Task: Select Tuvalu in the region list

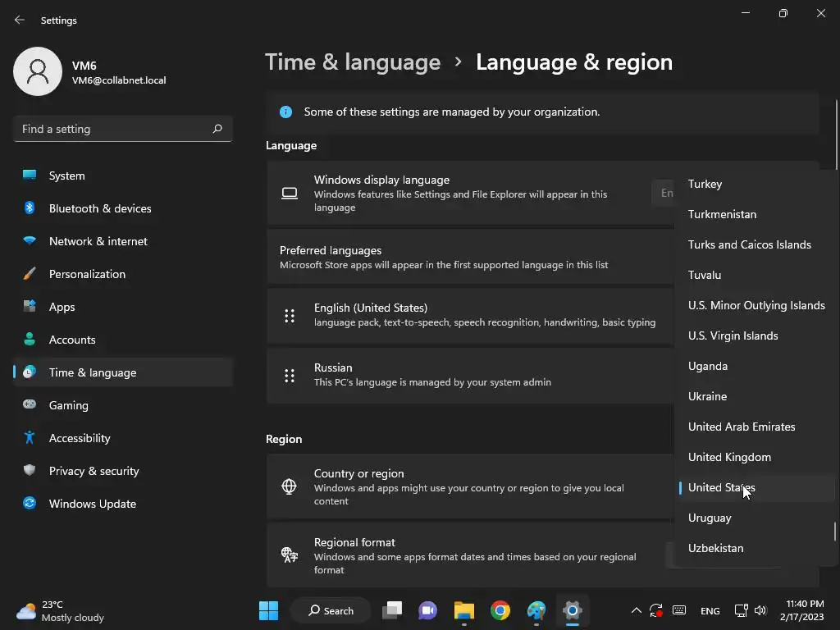Action: (x=755, y=275)
